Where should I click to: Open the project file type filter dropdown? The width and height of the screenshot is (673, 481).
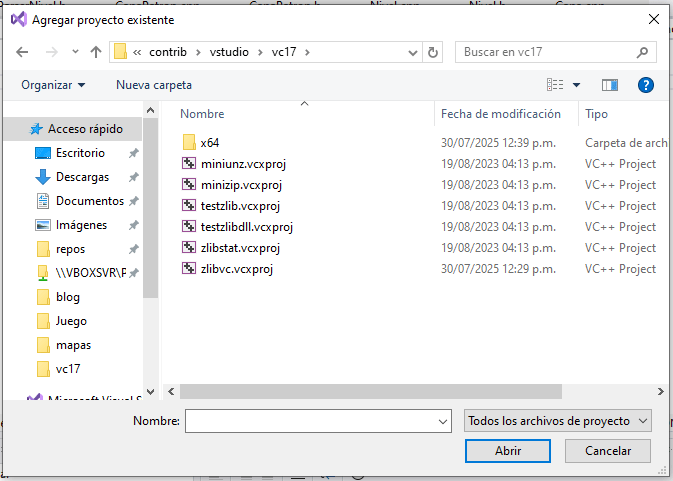tap(558, 421)
